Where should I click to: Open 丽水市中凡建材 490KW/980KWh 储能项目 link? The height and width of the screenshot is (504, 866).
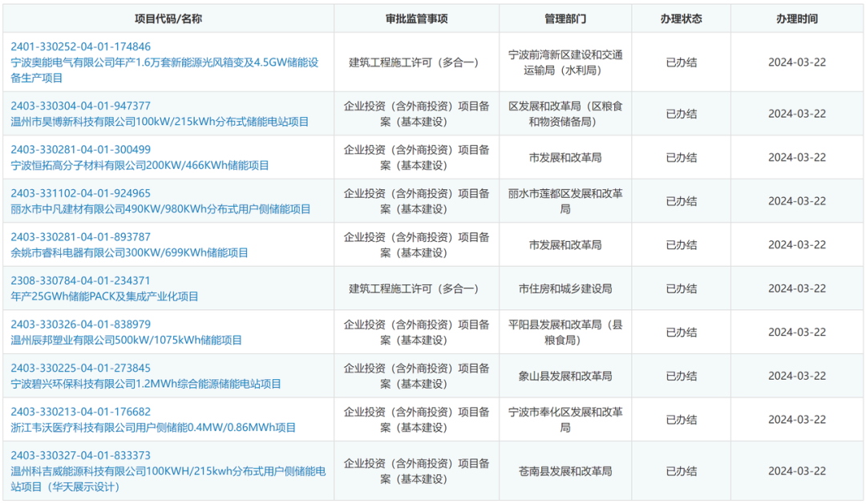click(x=160, y=209)
